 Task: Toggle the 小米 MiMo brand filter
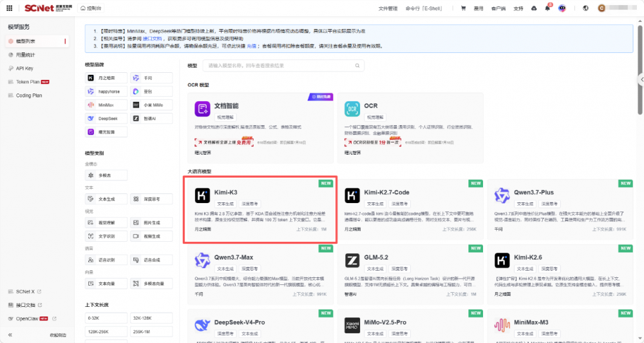pyautogui.click(x=151, y=105)
